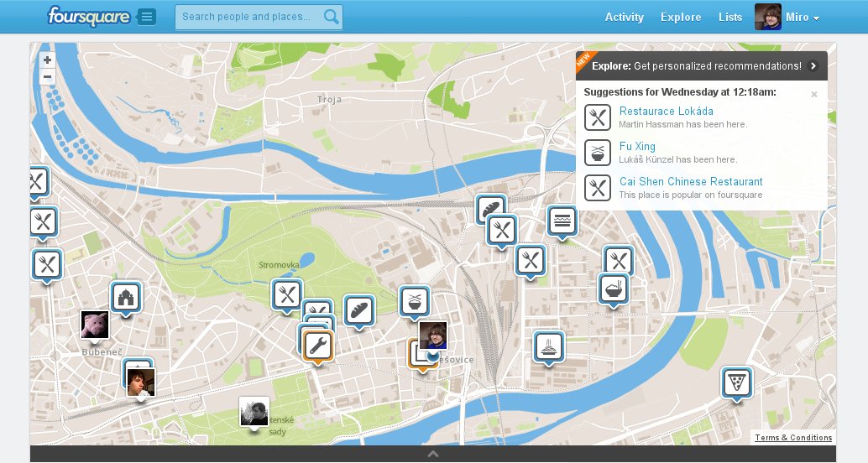868x463 pixels.
Task: Click the arrow on the Explore banner
Action: (x=813, y=65)
